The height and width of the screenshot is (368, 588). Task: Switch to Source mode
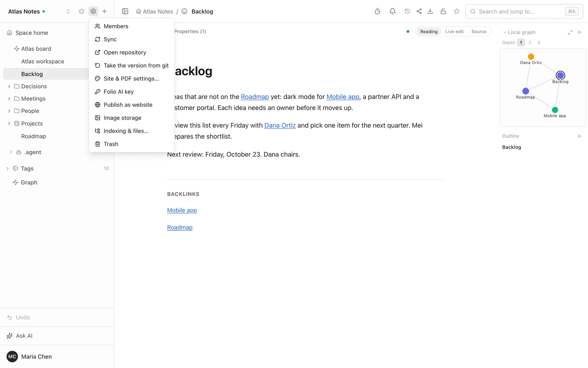tap(479, 32)
